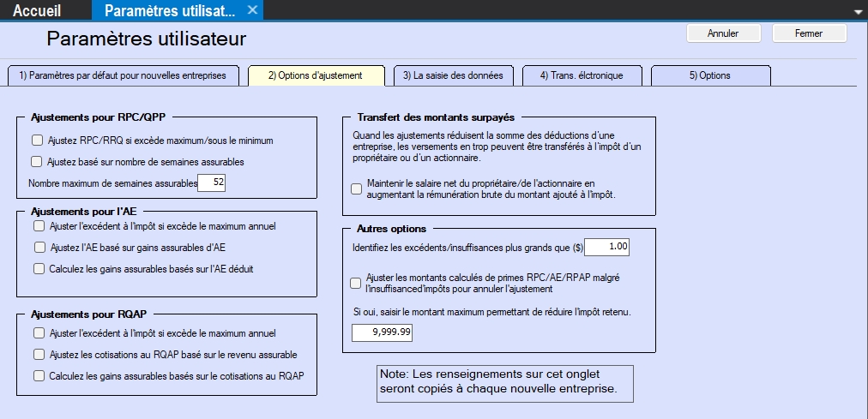Enable Ajustez RPC/RRQ si excède maximum checkbox
The width and height of the screenshot is (868, 419).
(37, 140)
